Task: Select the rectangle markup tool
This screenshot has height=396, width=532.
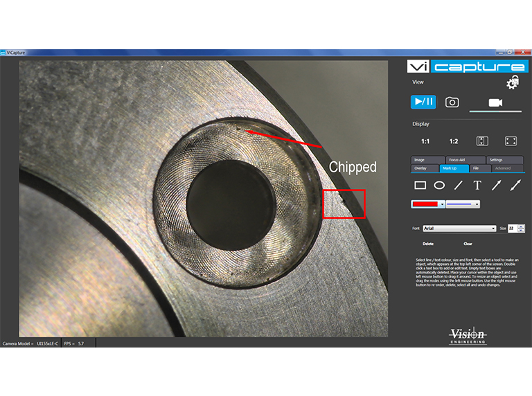Action: click(420, 186)
